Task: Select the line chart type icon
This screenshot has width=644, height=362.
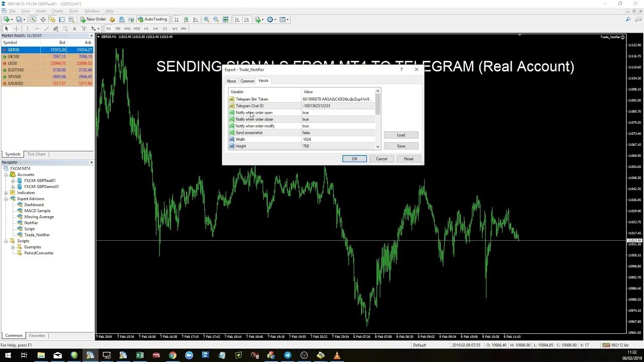Action: pyautogui.click(x=196, y=19)
